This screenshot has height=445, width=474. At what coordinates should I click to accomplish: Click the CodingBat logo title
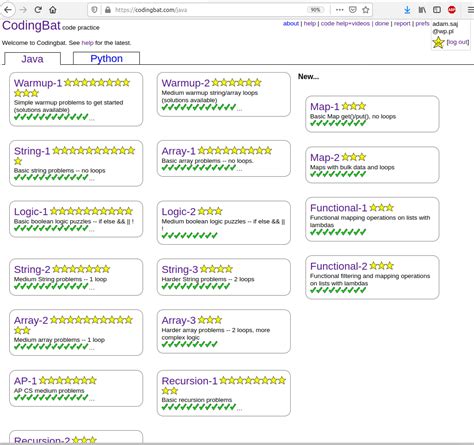(x=31, y=25)
